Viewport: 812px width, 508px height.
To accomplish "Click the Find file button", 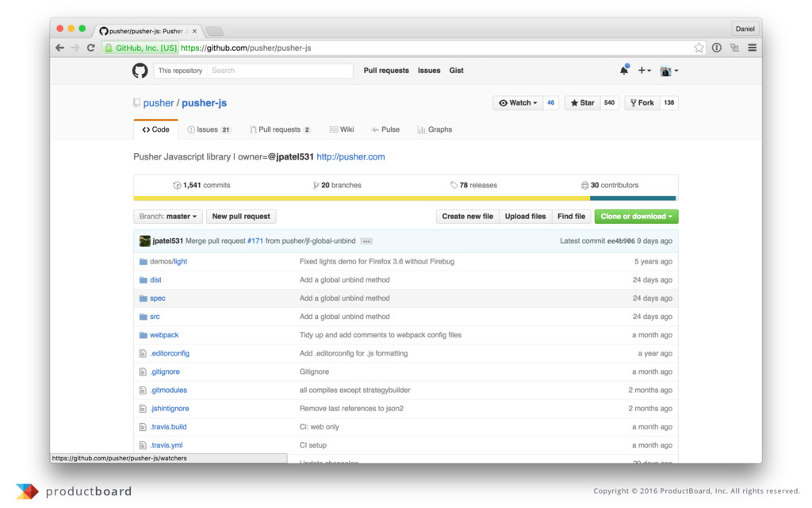I will (x=571, y=217).
